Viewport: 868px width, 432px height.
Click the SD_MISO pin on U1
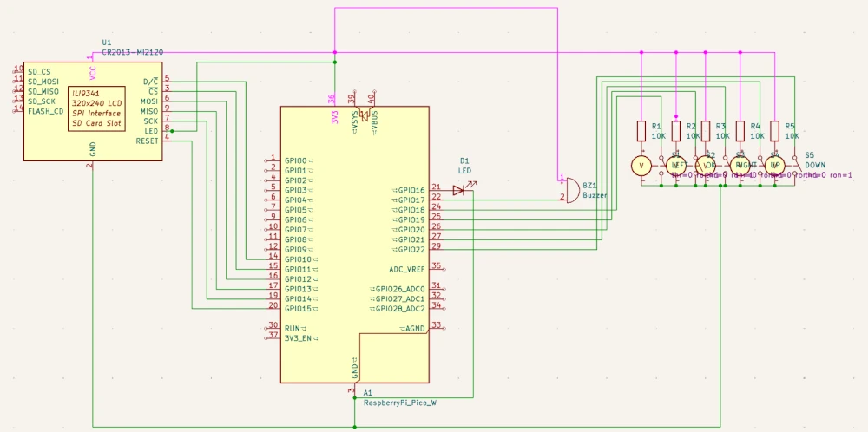point(43,91)
